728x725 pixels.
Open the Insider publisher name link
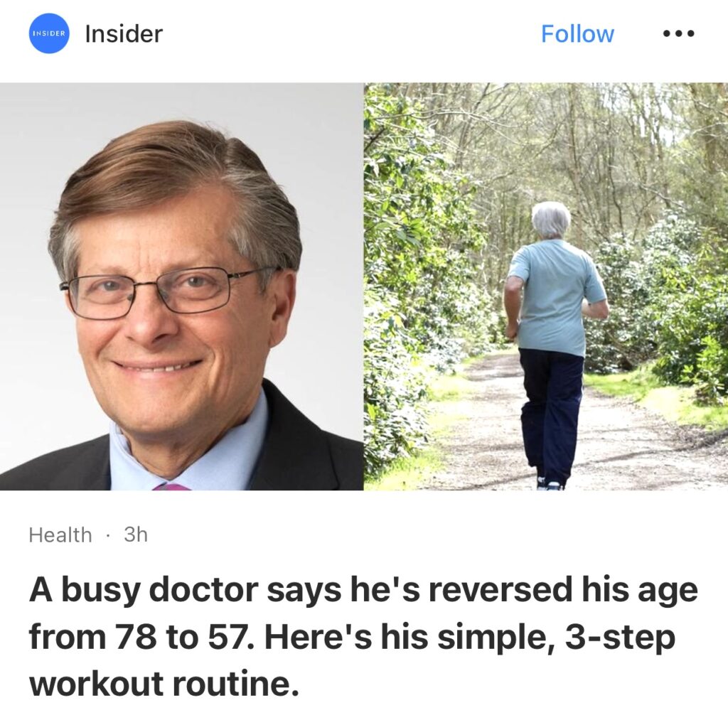tap(124, 33)
